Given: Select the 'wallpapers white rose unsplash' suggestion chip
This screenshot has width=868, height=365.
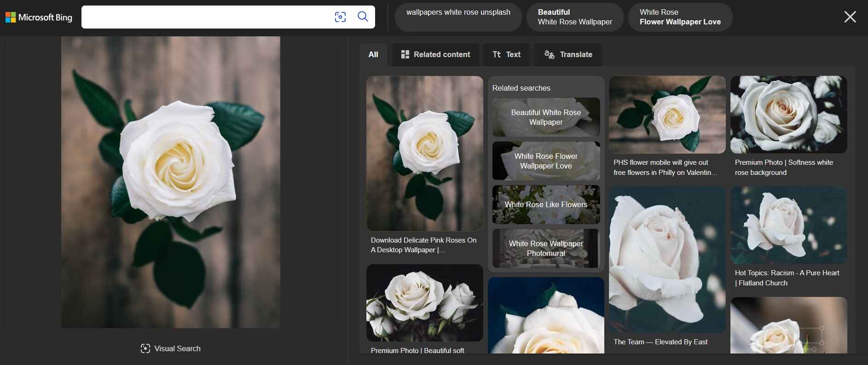Looking at the screenshot, I should tap(458, 17).
